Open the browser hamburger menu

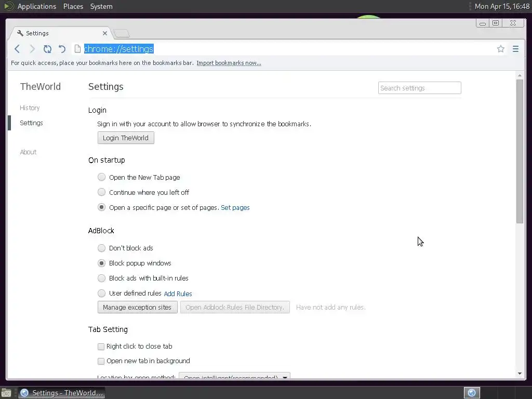coord(515,49)
